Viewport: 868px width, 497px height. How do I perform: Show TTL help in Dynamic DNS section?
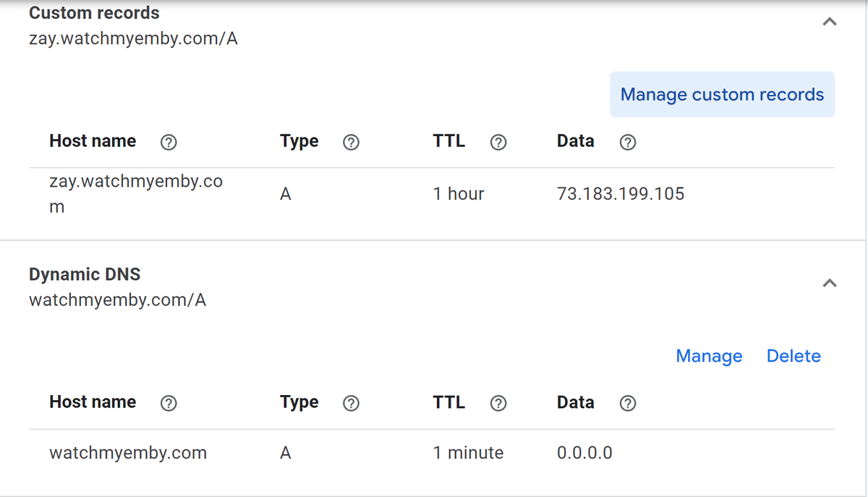(498, 403)
